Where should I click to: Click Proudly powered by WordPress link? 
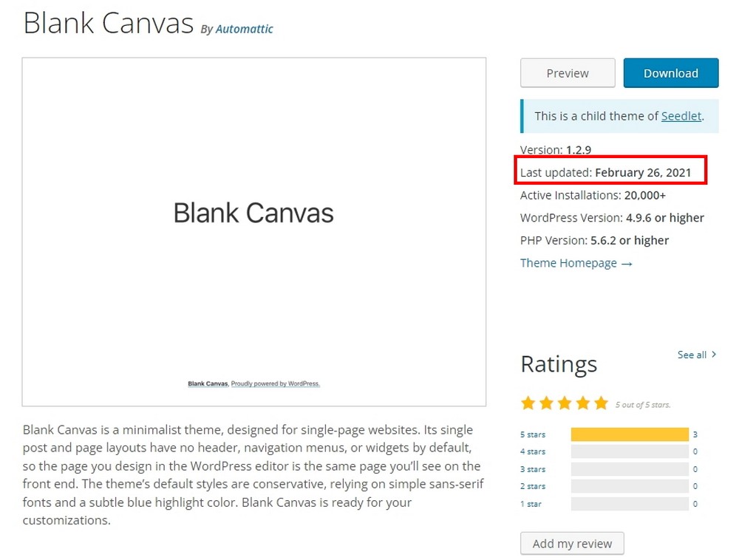tap(275, 383)
